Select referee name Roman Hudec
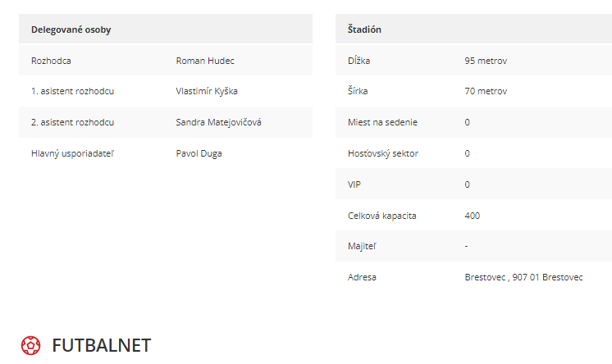The height and width of the screenshot is (364, 612). [x=205, y=61]
